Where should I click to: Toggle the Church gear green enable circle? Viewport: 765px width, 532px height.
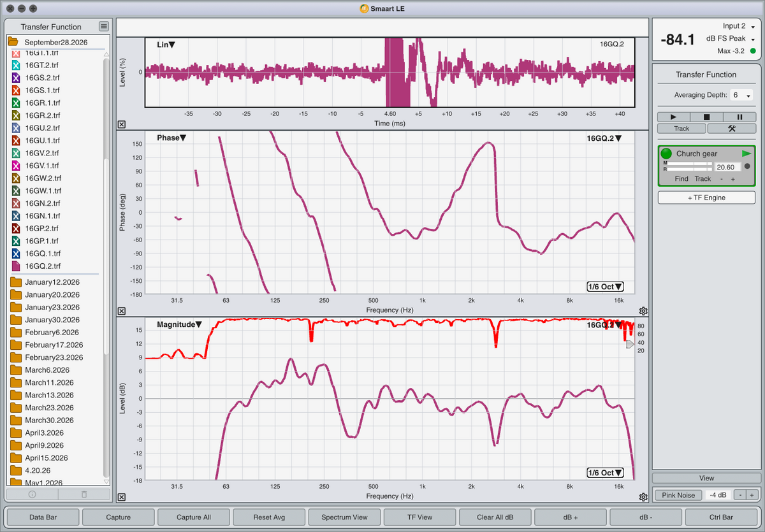pos(666,154)
